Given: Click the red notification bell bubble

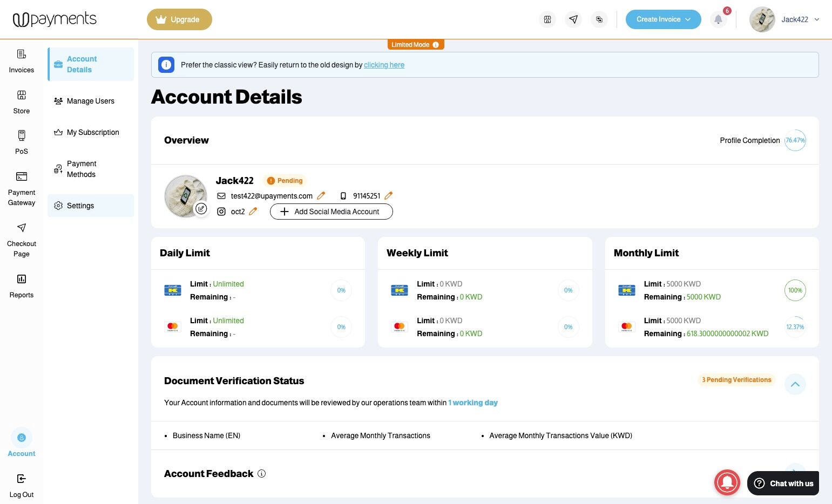Looking at the screenshot, I should pos(727,482).
